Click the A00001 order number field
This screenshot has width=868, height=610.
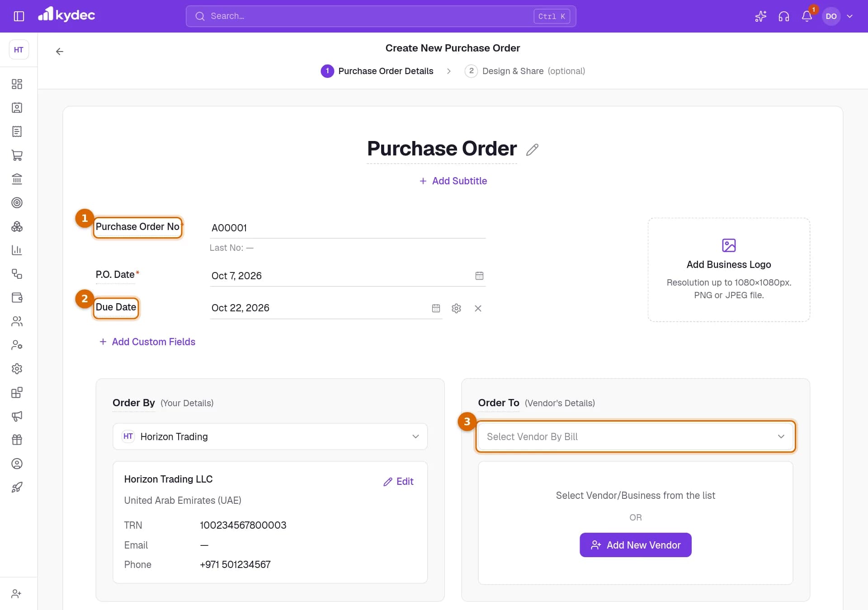point(348,228)
